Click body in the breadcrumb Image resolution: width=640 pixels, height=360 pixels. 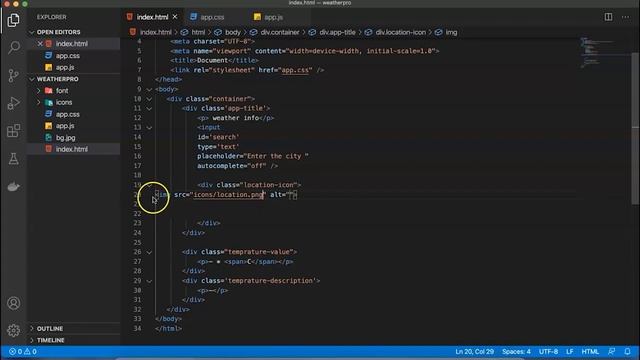pyautogui.click(x=233, y=32)
